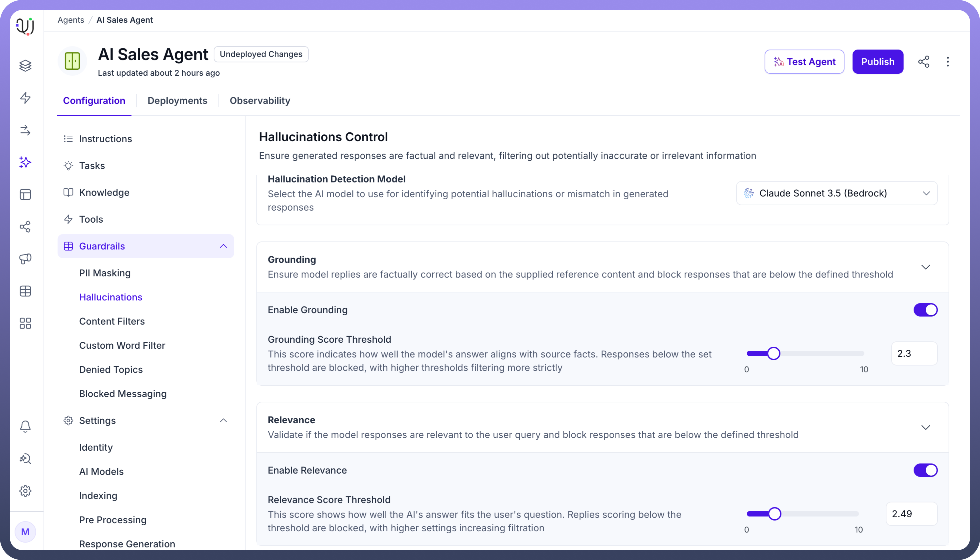This screenshot has width=980, height=560.
Task: Click the user avatar labeled M
Action: (x=25, y=532)
